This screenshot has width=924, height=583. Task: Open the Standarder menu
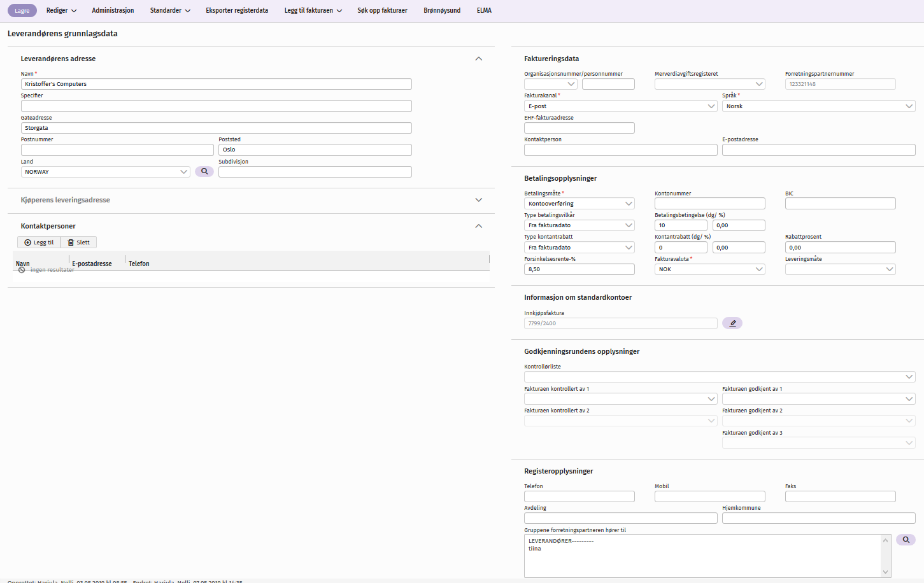pos(170,11)
